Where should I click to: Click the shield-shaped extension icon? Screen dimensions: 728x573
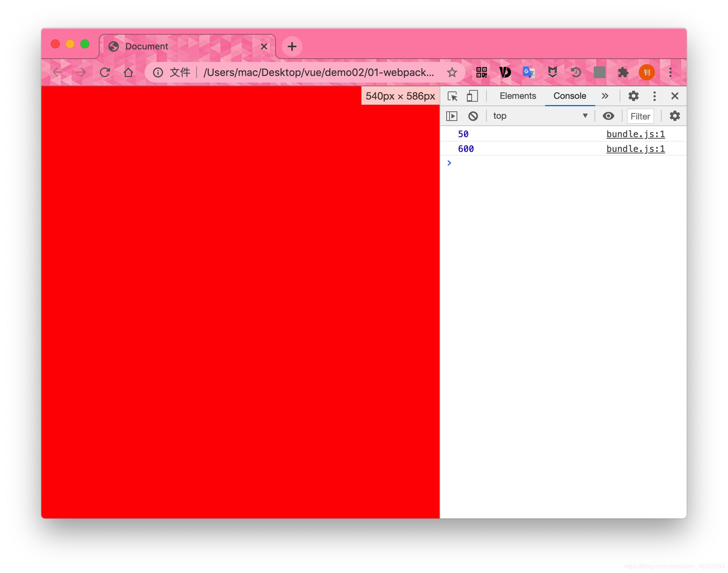[552, 72]
